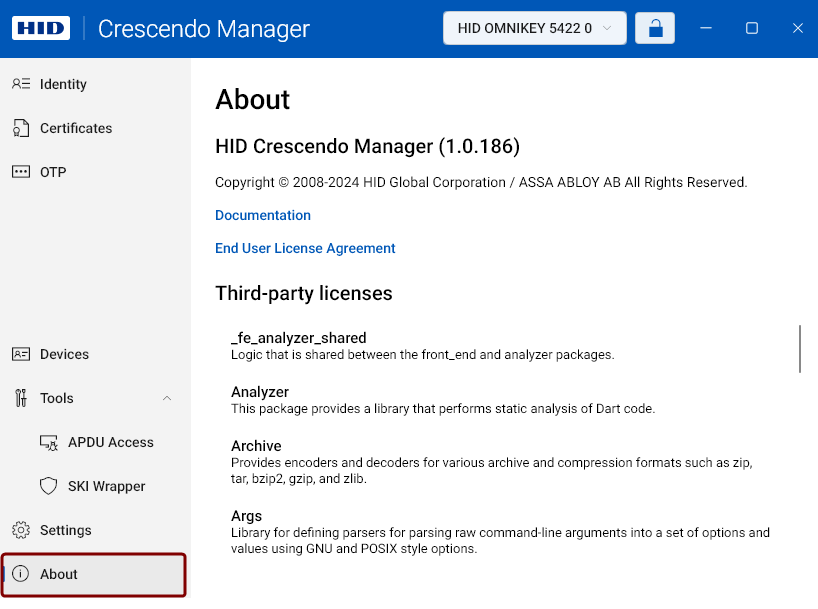
Task: Click the lock button in header
Action: click(x=655, y=28)
